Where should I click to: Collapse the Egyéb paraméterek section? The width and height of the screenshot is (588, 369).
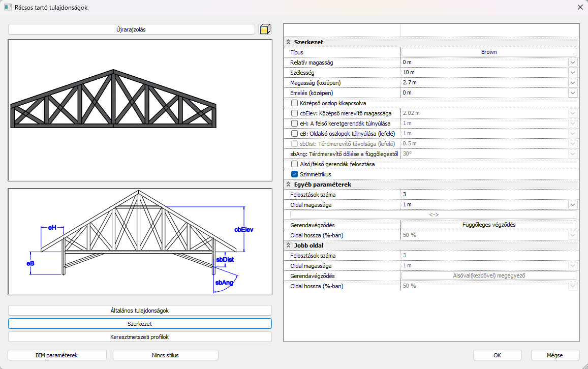coord(288,184)
